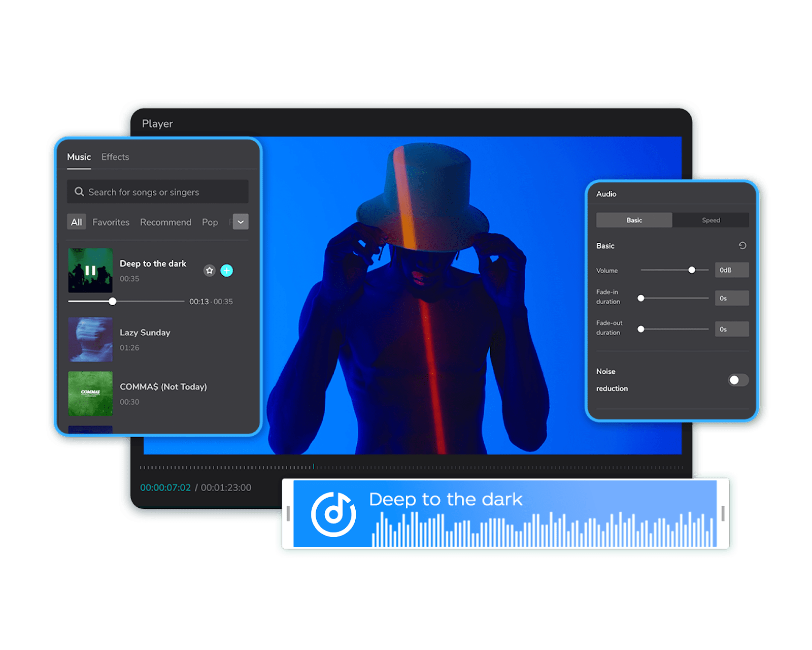Click the current timecode 00:00:07:02
This screenshot has width=812, height=650.
point(165,487)
